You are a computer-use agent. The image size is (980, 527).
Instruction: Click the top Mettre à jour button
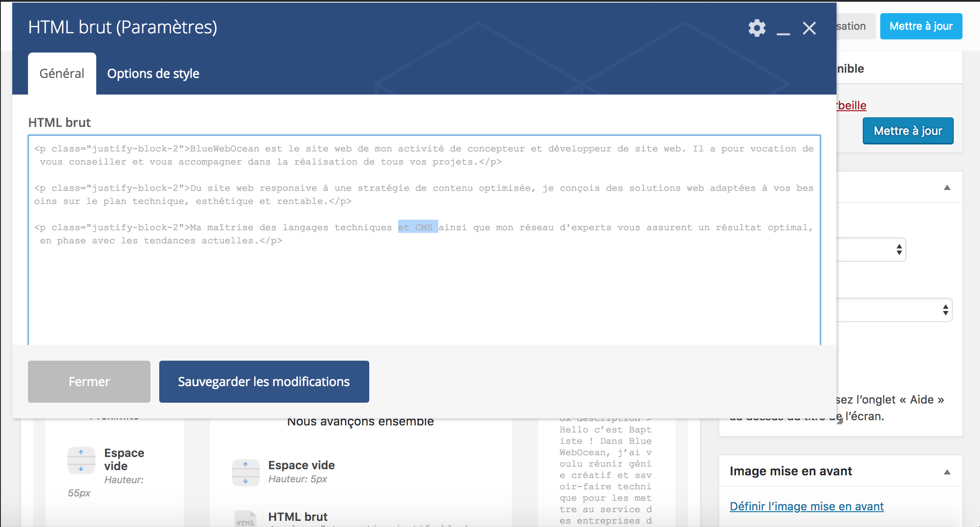pos(921,26)
